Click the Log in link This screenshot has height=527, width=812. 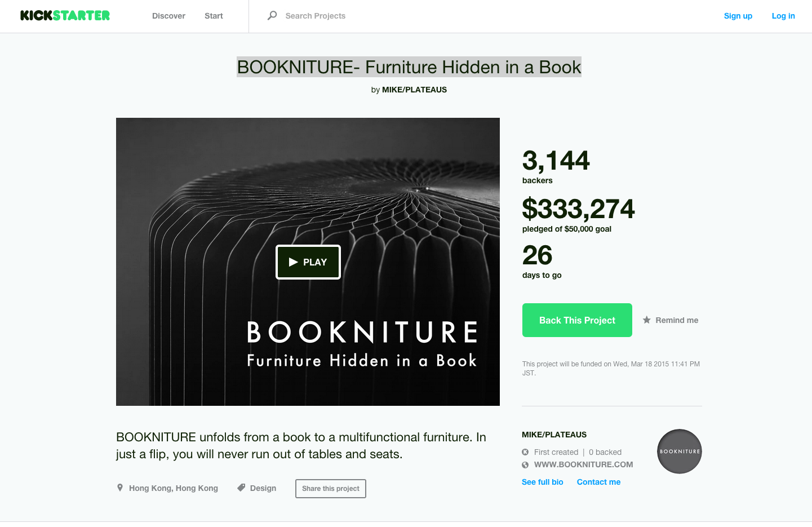(783, 16)
